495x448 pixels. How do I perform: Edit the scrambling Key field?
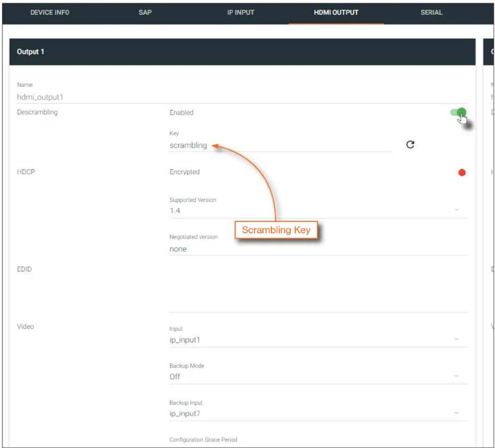click(x=280, y=145)
